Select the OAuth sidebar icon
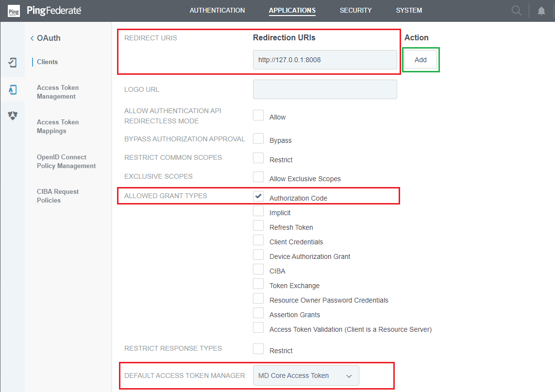555x392 pixels. [13, 89]
